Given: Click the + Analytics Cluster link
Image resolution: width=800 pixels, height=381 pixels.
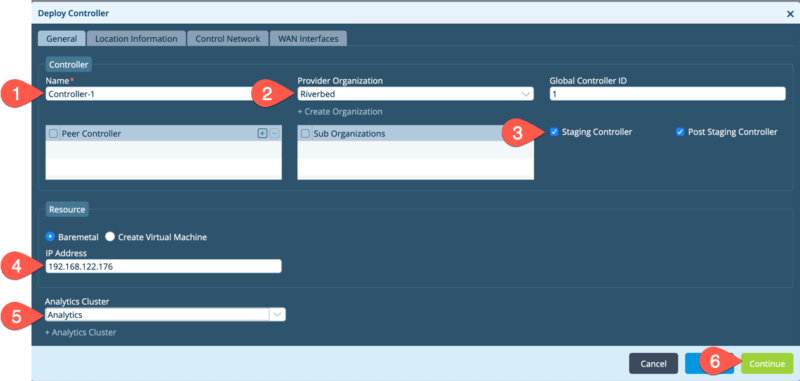Looking at the screenshot, I should [x=81, y=332].
